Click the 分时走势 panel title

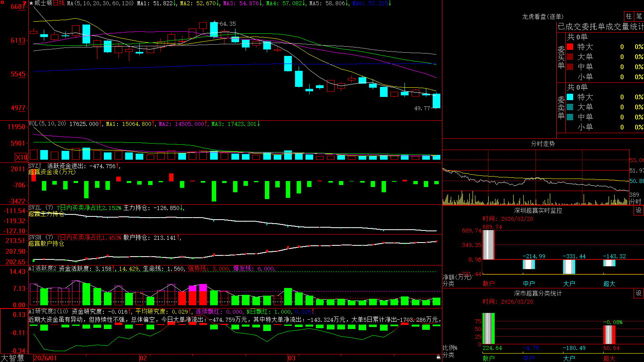point(543,144)
